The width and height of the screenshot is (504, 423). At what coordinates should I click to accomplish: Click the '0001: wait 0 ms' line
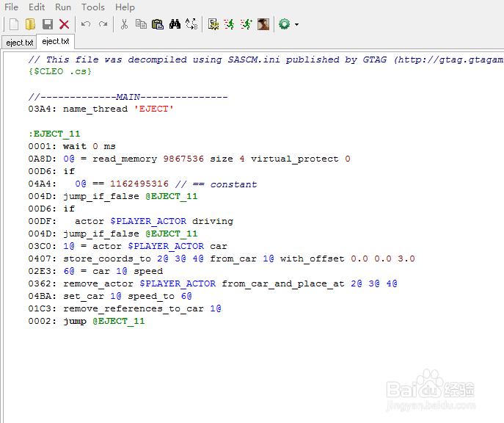(x=72, y=146)
